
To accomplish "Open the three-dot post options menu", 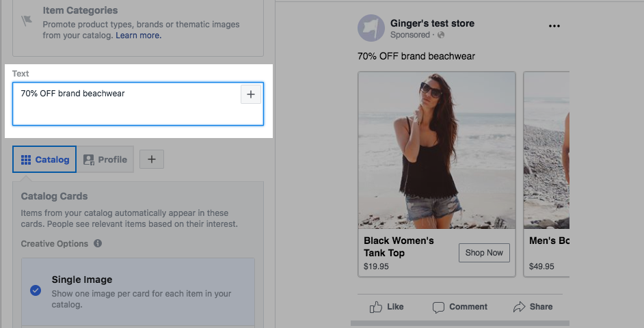I will [554, 26].
